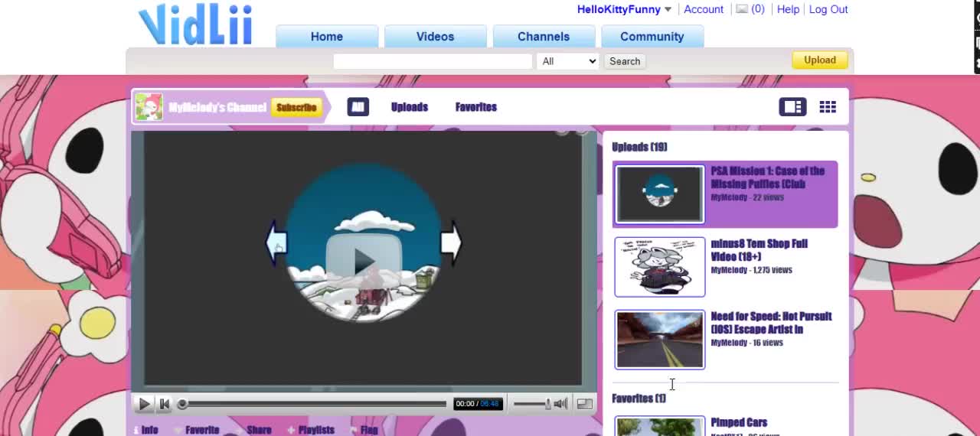980x436 pixels.
Task: Click the 00:00 / 06:48 time display
Action: tap(478, 404)
